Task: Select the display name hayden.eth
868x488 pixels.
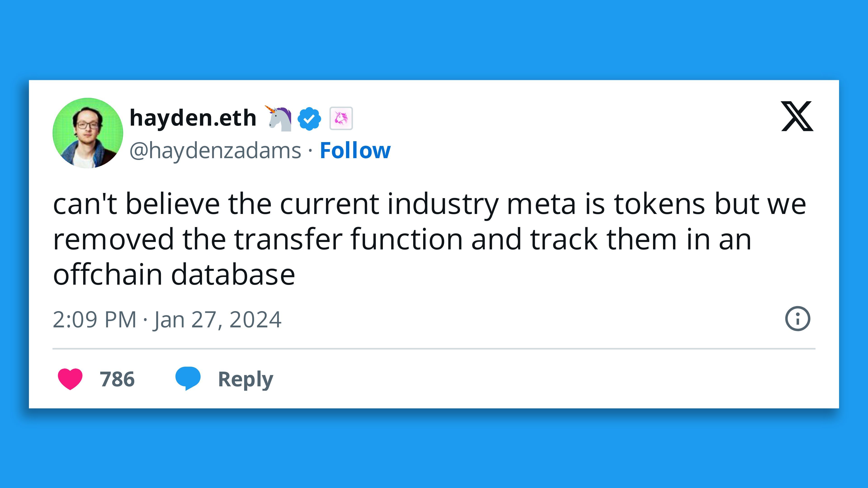Action: 192,117
